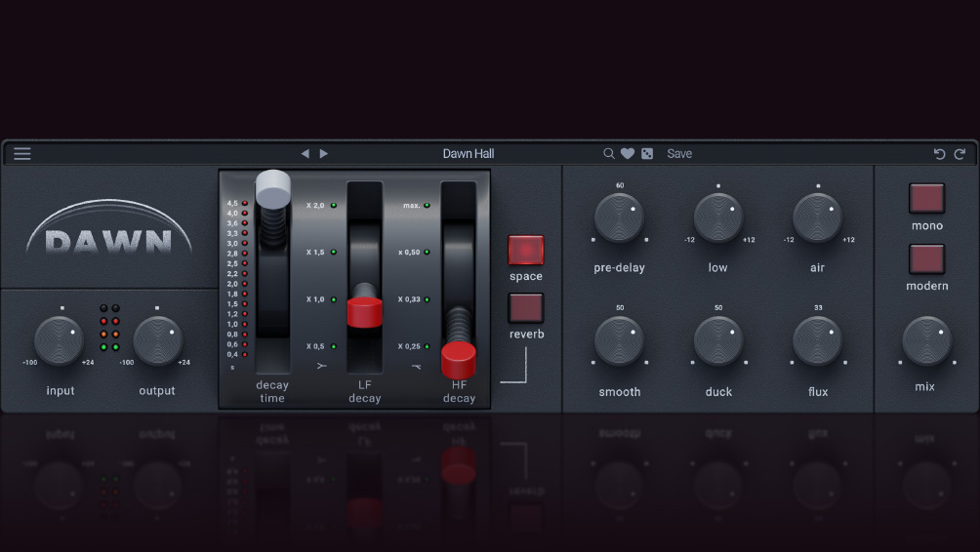
Task: Click the flux knob
Action: 818,341
